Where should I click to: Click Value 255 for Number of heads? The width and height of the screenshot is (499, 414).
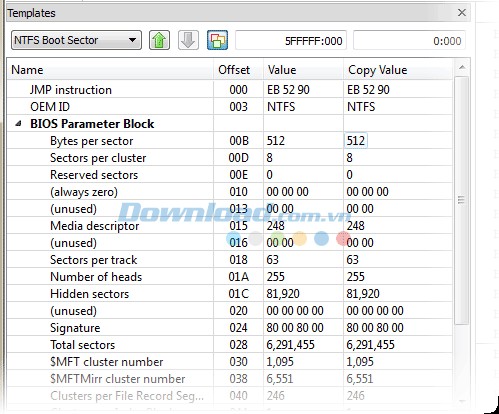coord(275,277)
